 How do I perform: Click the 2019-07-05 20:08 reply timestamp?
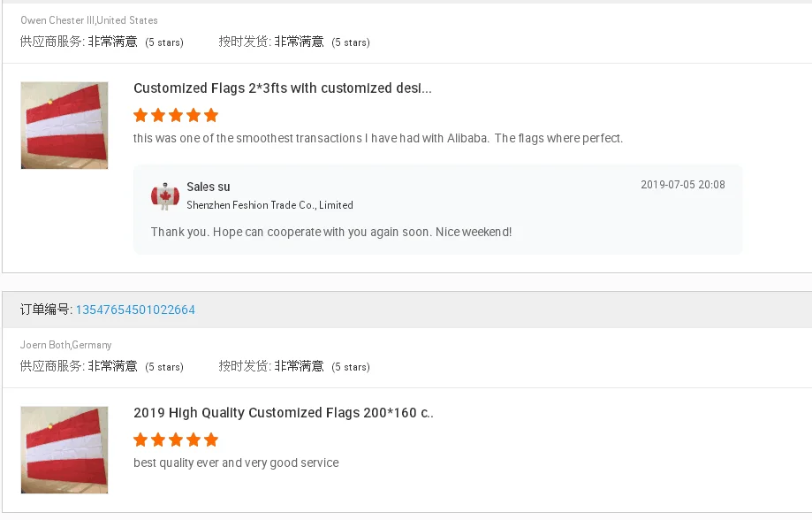[x=682, y=185]
